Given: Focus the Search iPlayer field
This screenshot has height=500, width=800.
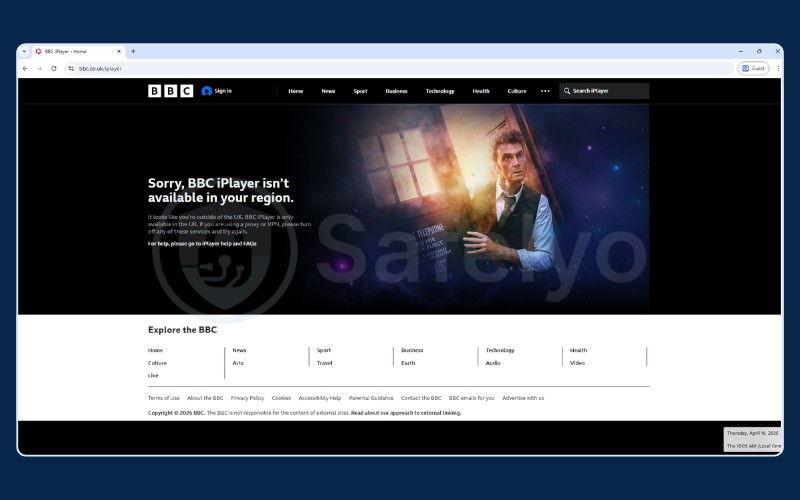Looking at the screenshot, I should (x=604, y=91).
